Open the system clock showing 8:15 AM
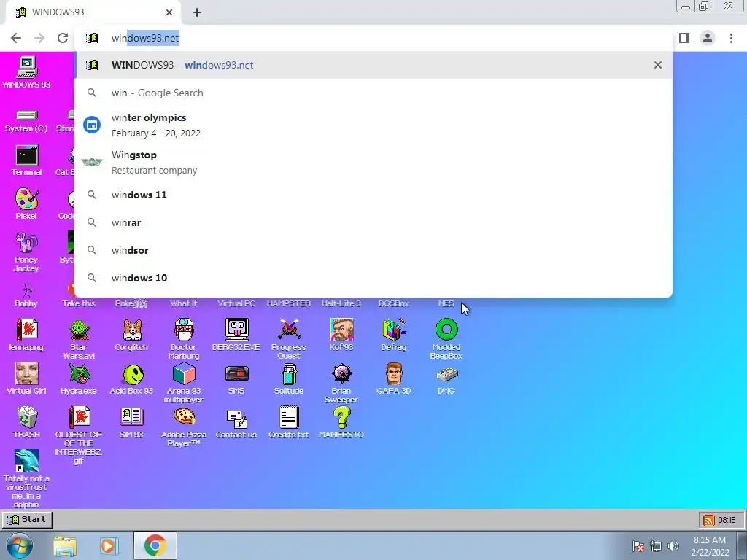Viewport: 747px width, 560px height. point(711,546)
